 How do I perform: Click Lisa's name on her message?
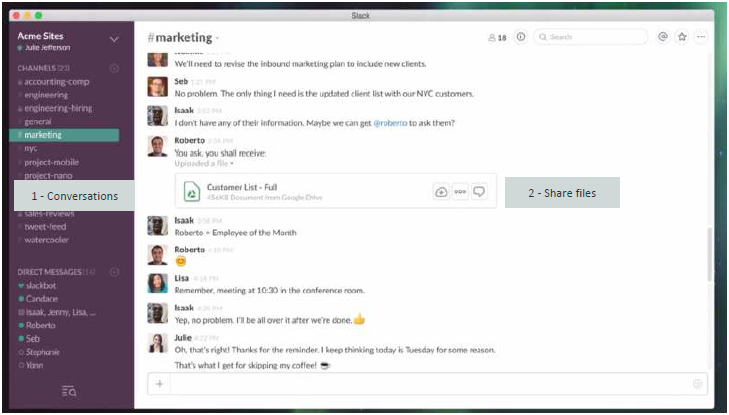pos(181,278)
